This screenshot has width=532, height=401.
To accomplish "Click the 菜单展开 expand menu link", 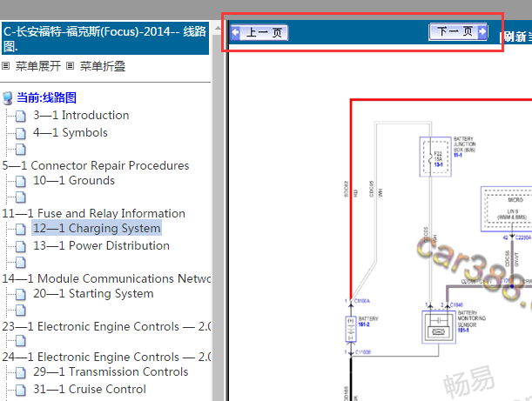I will (38, 66).
